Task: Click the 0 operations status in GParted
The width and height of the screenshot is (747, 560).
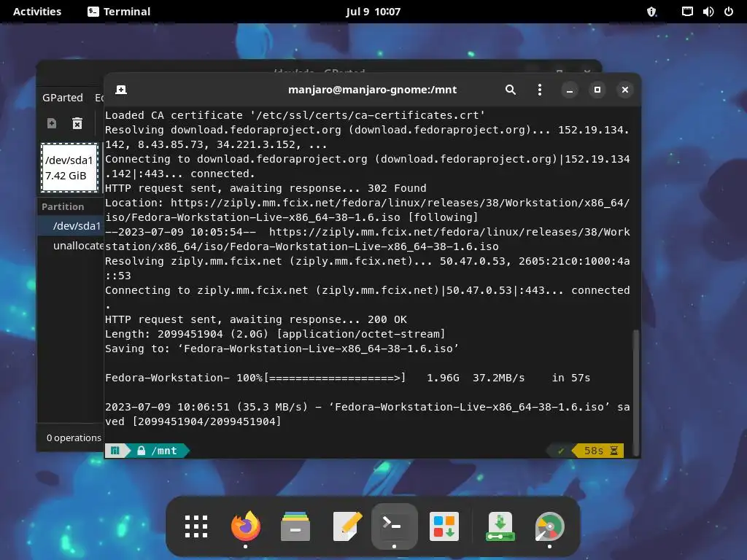Action: click(x=74, y=437)
